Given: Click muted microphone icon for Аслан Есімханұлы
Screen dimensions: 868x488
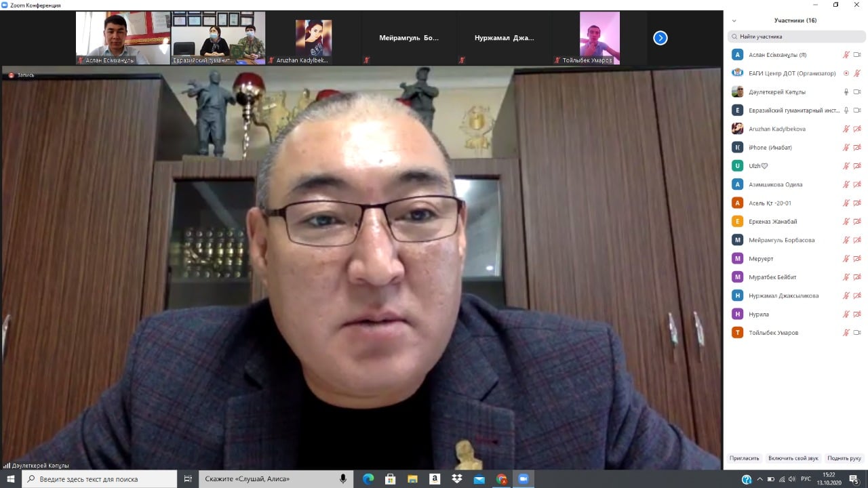Looking at the screenshot, I should (x=846, y=55).
